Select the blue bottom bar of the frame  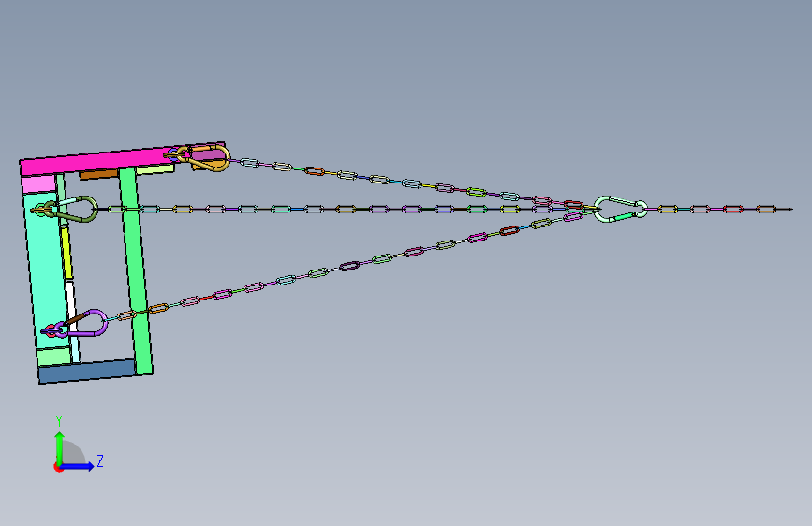[87, 372]
